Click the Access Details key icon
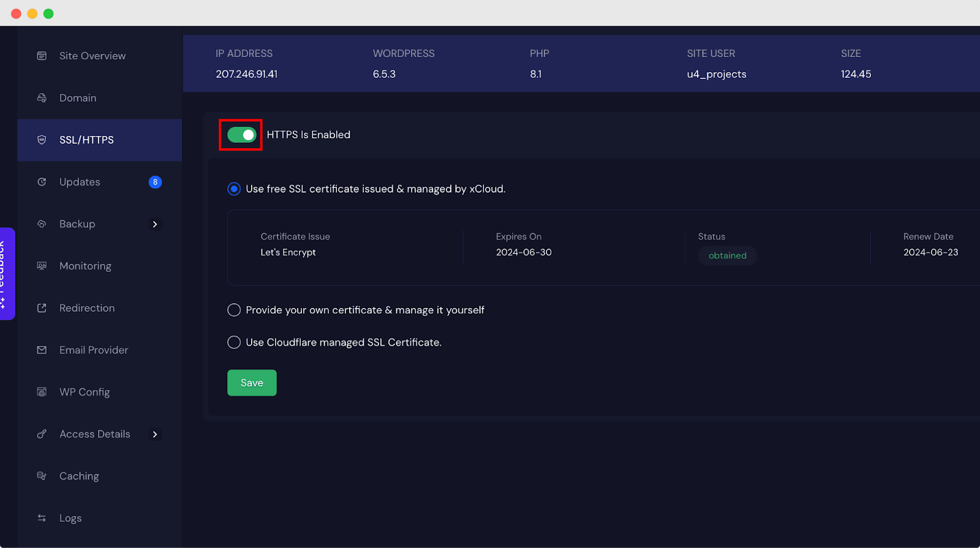The image size is (980, 548). click(x=42, y=434)
